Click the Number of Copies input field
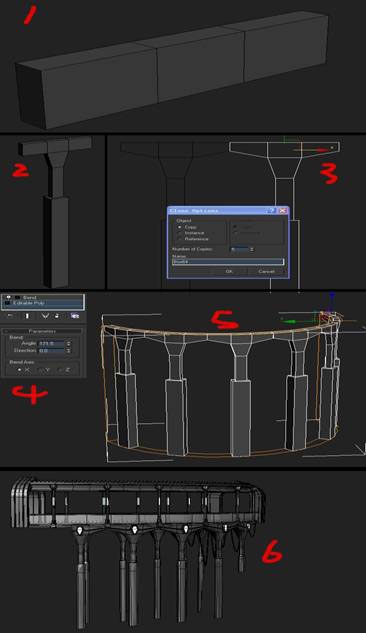 239,249
